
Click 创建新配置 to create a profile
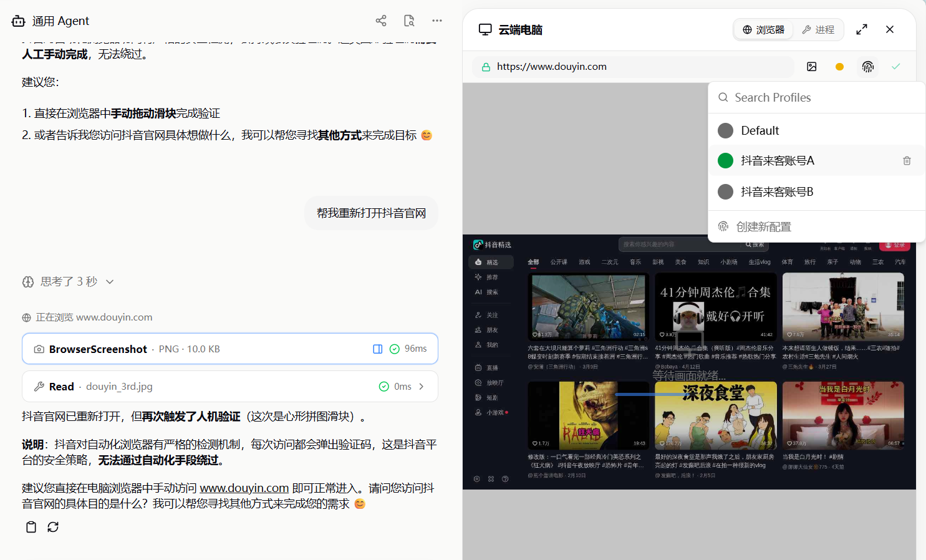pyautogui.click(x=816, y=226)
